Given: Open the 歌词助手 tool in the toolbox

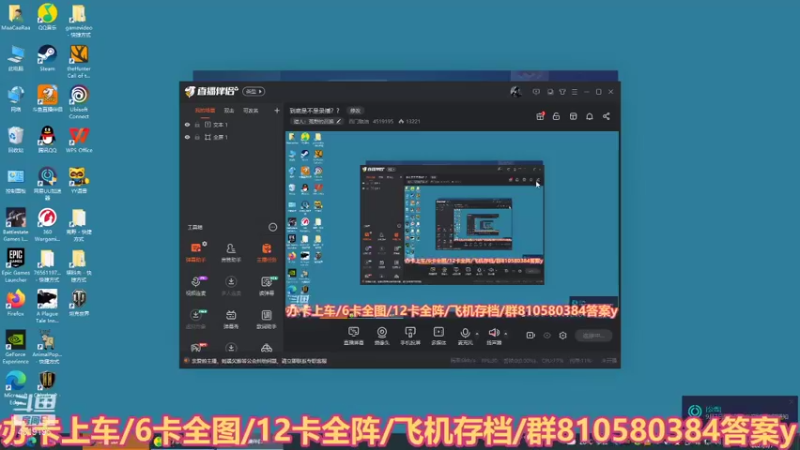Looking at the screenshot, I should (x=266, y=319).
